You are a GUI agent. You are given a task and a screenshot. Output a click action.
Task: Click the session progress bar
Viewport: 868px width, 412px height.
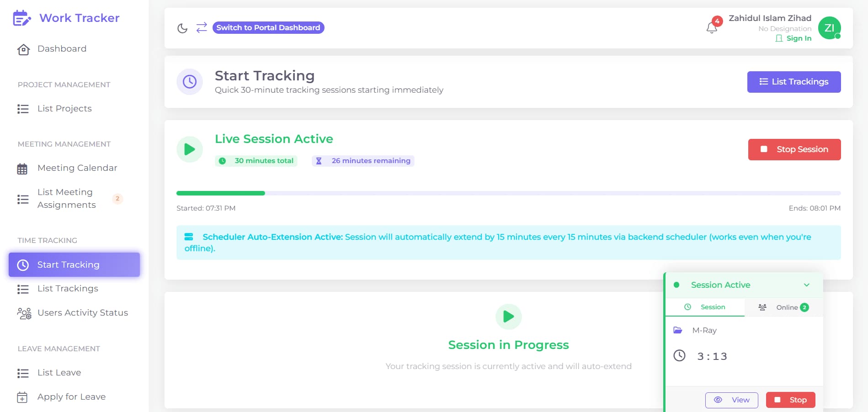tap(508, 193)
